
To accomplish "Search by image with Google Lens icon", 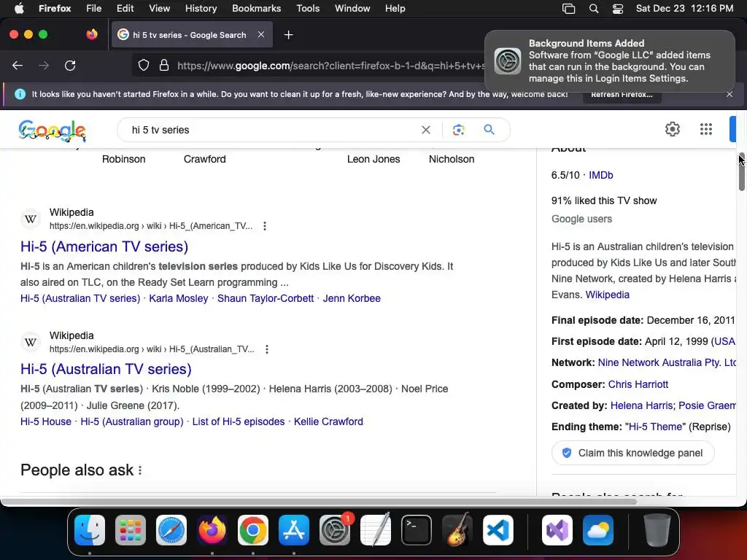I will coord(458,130).
